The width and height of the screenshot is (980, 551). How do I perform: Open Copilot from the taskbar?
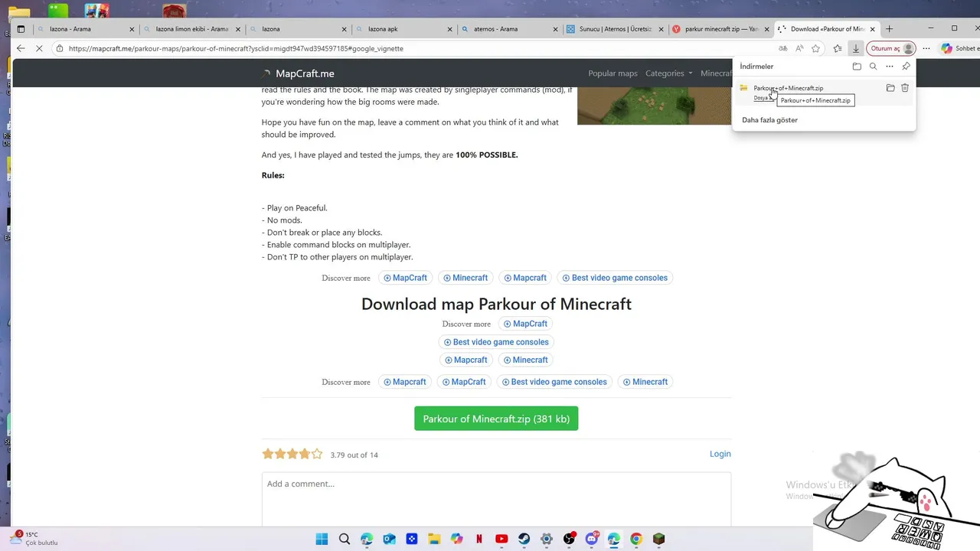click(x=457, y=539)
